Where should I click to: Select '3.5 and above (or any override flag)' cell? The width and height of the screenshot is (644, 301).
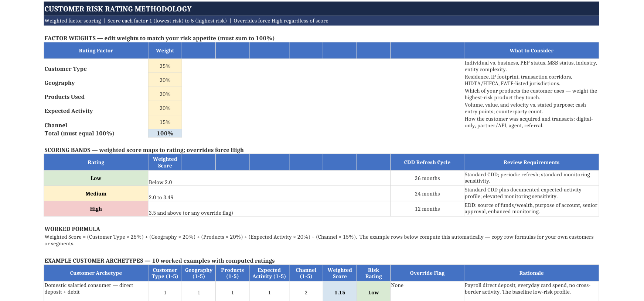tap(269, 209)
